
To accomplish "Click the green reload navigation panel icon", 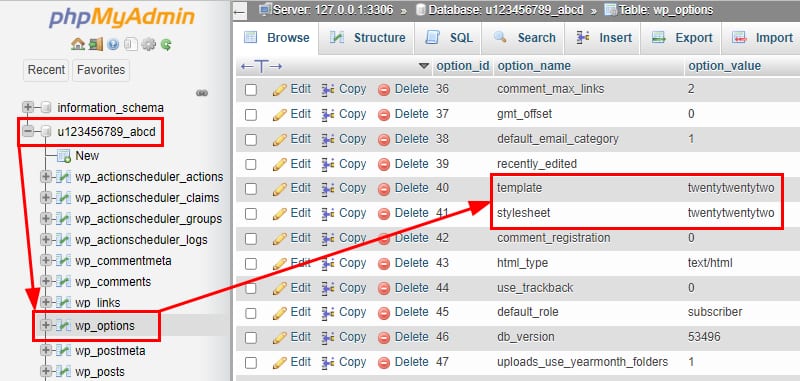I will [166, 44].
